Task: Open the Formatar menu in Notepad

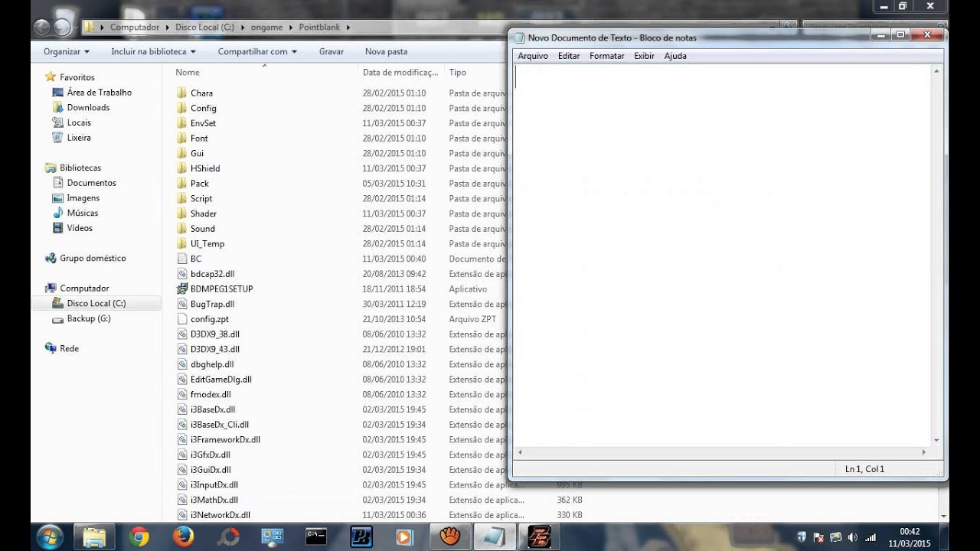Action: pos(607,56)
